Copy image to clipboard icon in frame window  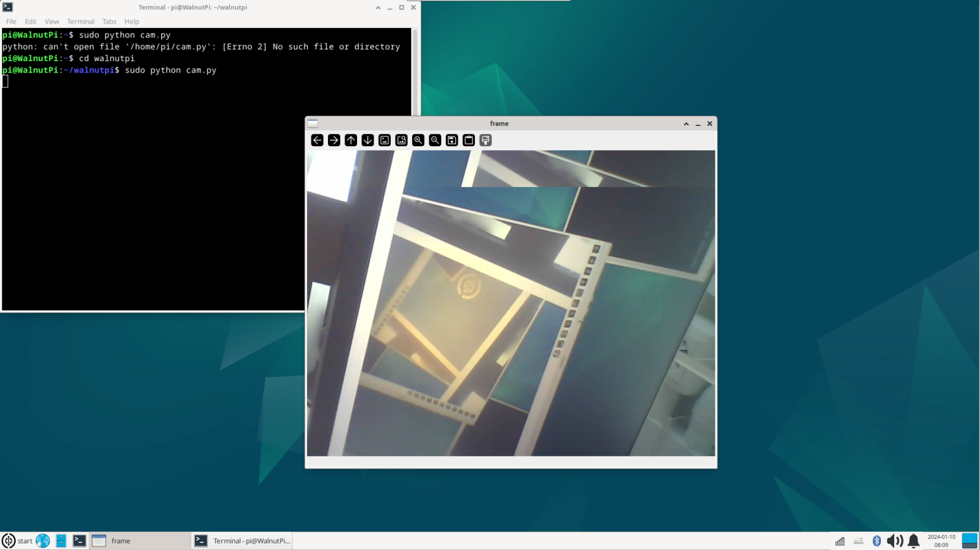tap(469, 140)
